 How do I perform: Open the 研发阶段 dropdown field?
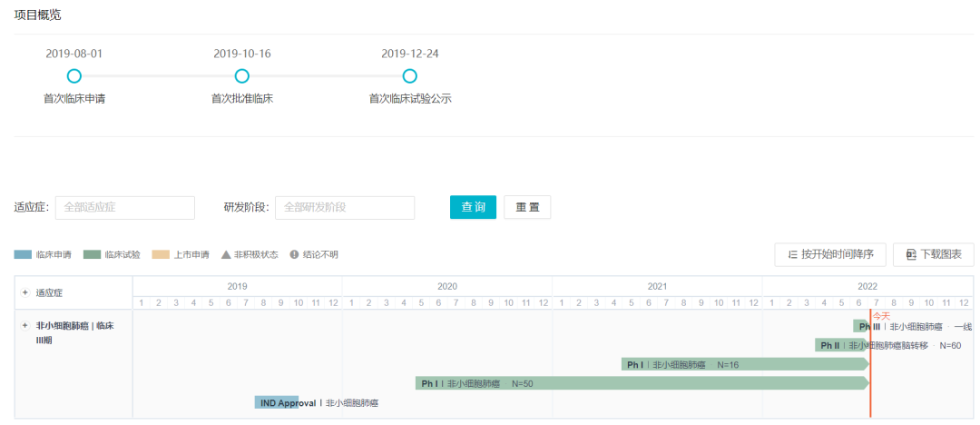coord(345,207)
